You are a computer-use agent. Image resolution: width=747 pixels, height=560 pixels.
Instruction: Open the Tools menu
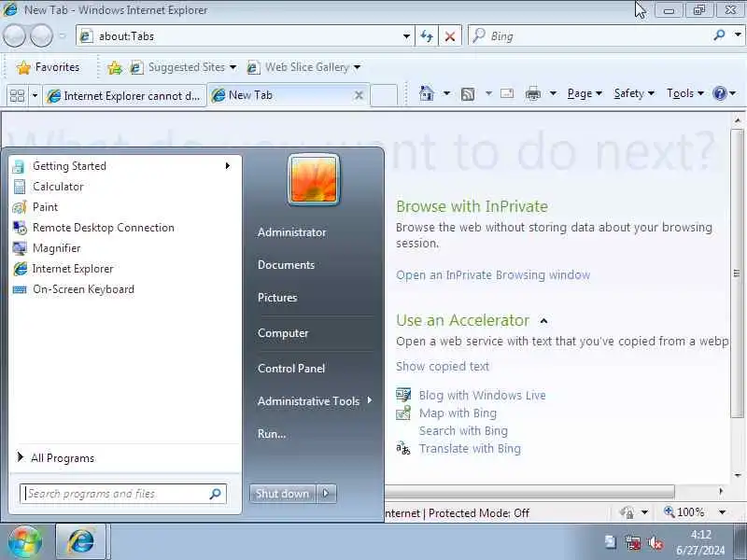coord(685,94)
